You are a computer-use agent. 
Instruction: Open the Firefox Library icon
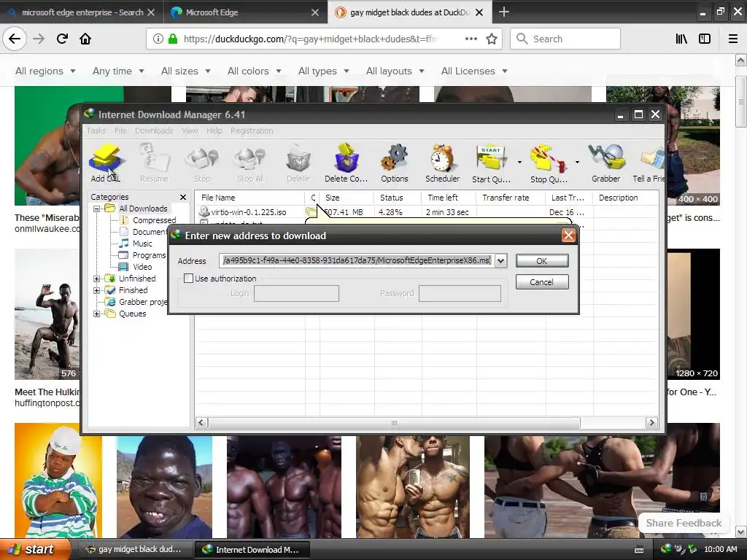coord(681,39)
